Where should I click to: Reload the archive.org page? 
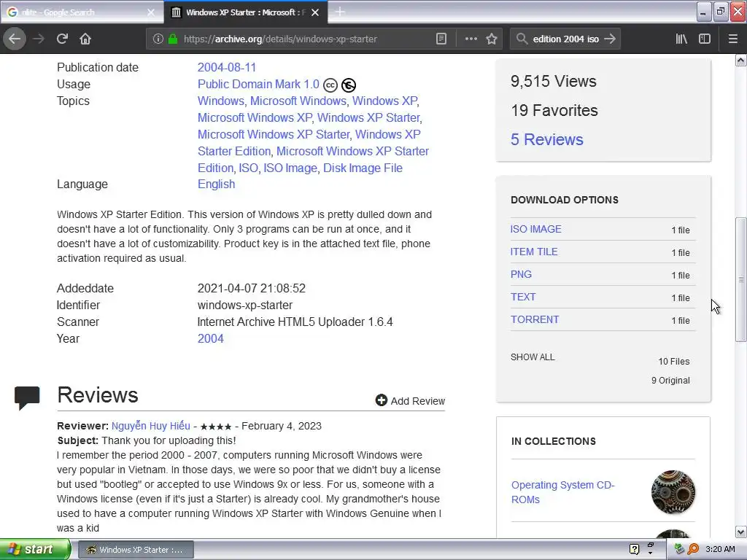click(x=63, y=39)
